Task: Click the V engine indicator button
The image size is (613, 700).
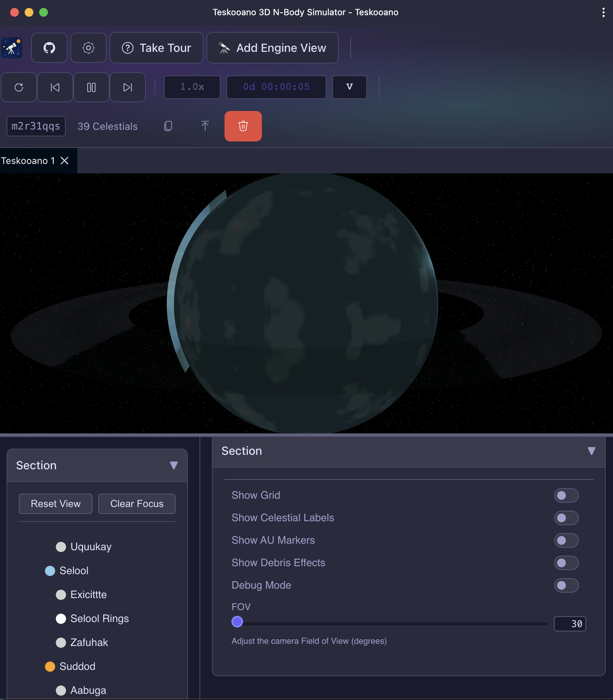Action: pyautogui.click(x=350, y=87)
